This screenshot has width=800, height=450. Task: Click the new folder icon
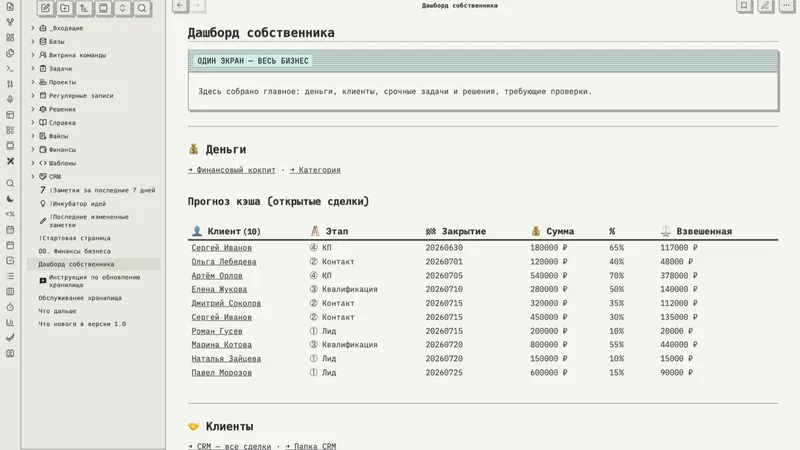(65, 8)
